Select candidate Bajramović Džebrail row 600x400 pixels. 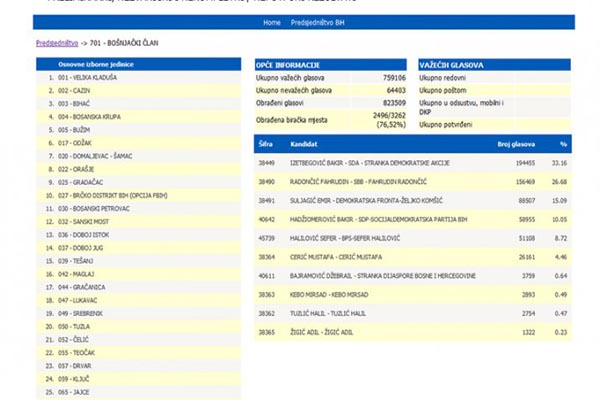[413, 276]
